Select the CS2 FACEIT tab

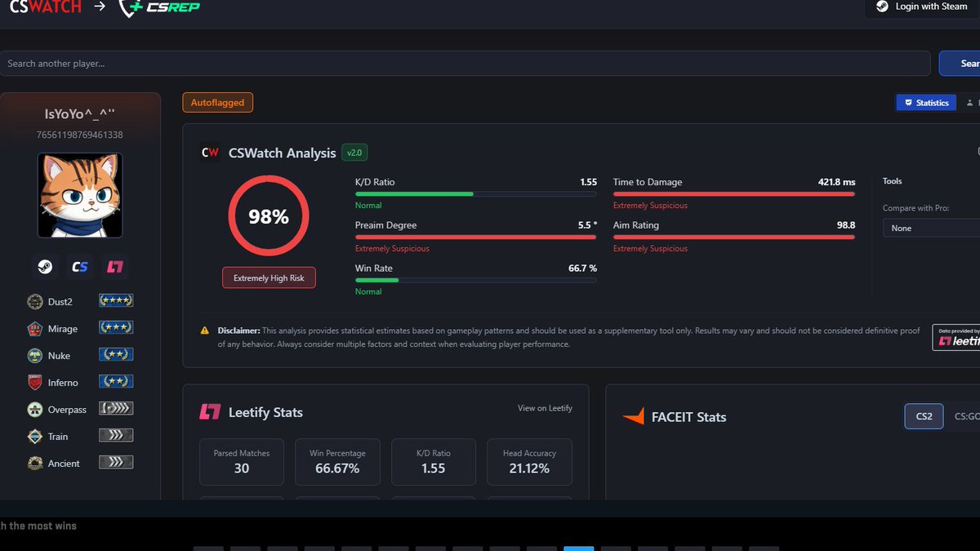point(924,416)
